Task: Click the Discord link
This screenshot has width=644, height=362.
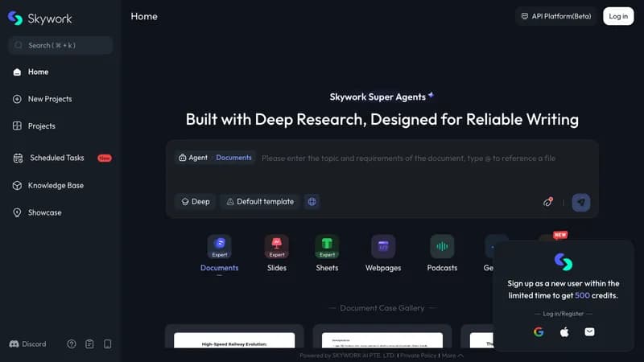Action: 27,344
